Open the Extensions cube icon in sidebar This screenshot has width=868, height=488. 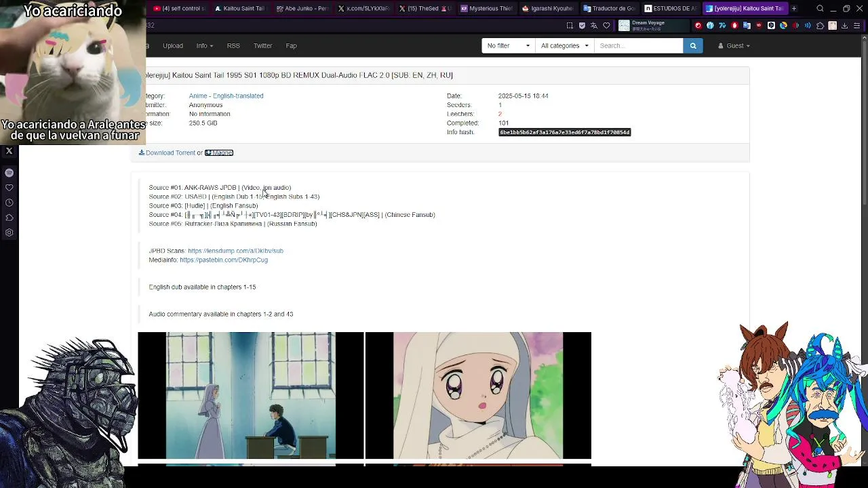click(9, 218)
